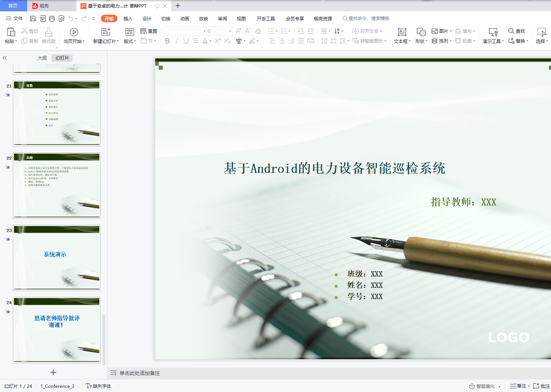Click the Missing Fonts (缺失字体) button
The height and width of the screenshot is (392, 551).
(x=99, y=386)
